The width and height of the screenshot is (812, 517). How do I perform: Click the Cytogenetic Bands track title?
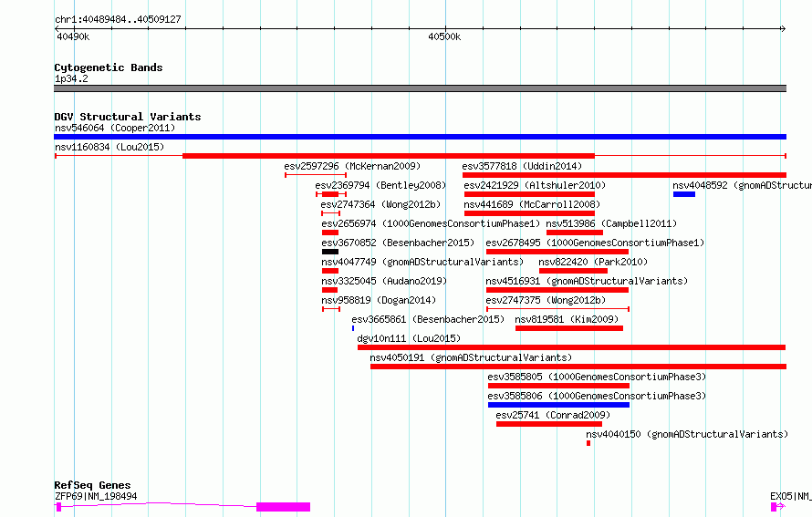[x=109, y=67]
